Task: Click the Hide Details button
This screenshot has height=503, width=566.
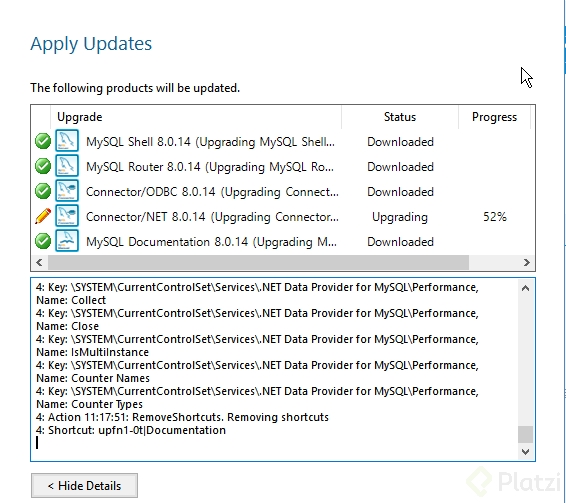Action: tap(84, 485)
